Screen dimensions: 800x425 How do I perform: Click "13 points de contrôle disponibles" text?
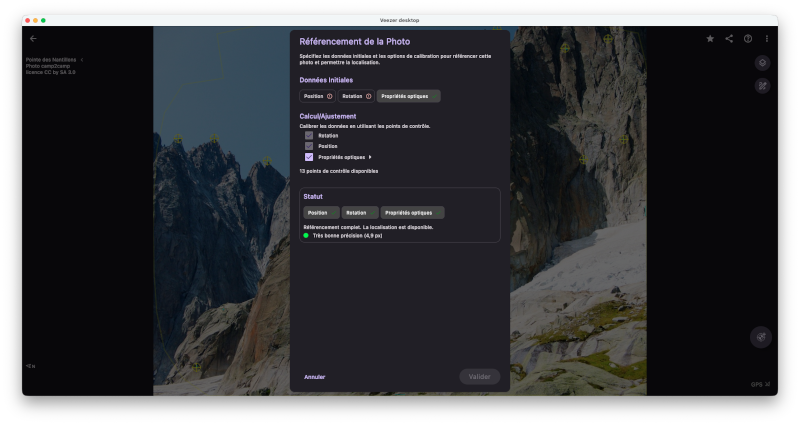point(339,171)
